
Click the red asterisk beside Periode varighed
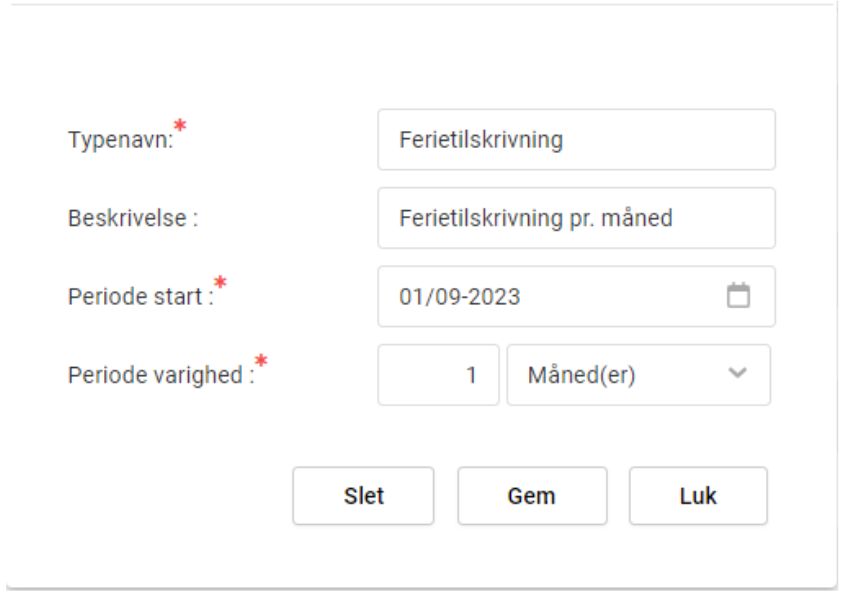(262, 361)
